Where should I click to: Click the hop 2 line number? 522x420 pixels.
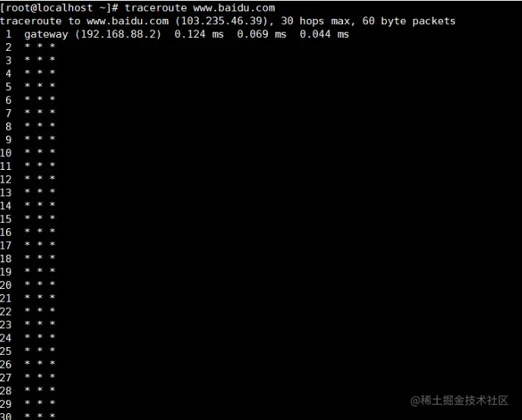point(8,47)
